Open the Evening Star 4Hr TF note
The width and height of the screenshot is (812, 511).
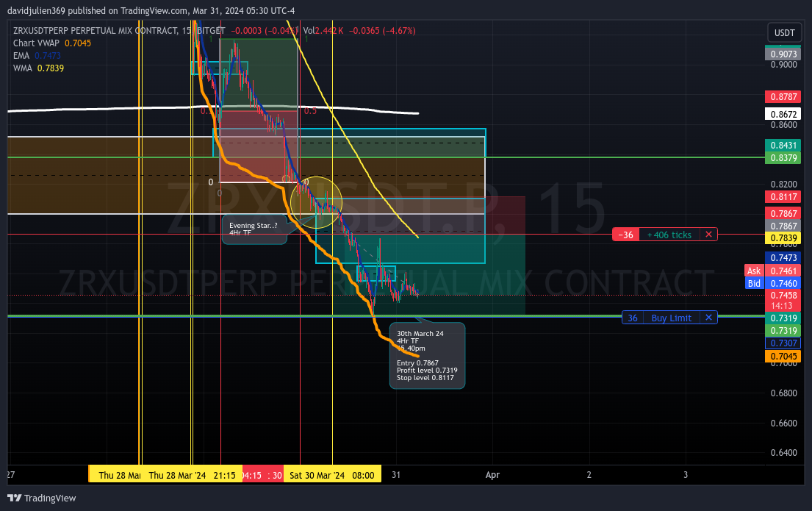[254, 229]
